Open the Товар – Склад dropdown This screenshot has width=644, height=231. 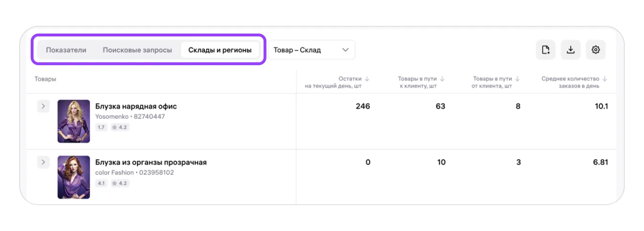pyautogui.click(x=311, y=50)
